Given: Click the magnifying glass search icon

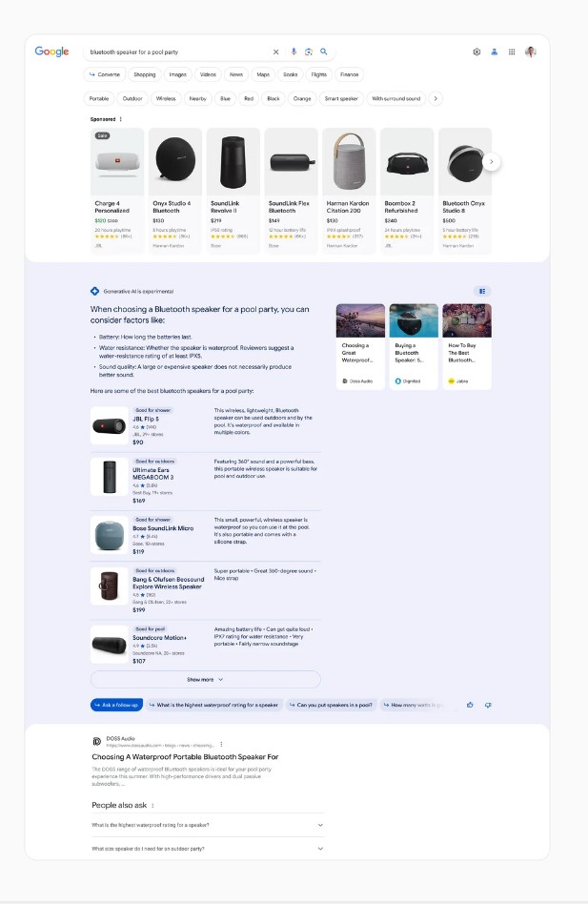Looking at the screenshot, I should coord(324,51).
